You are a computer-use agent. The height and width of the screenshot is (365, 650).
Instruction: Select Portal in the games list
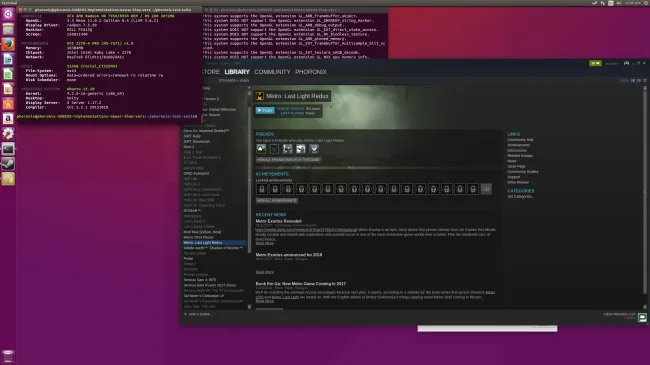(x=188, y=259)
